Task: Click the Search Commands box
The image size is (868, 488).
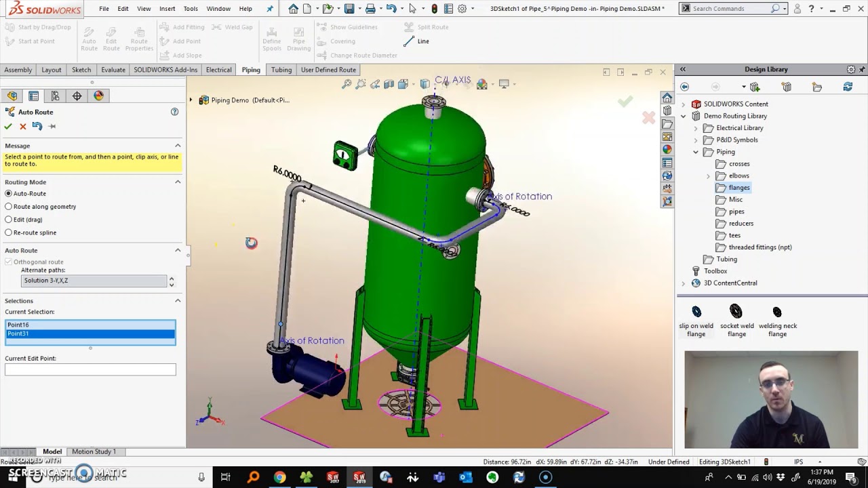Action: (731, 9)
